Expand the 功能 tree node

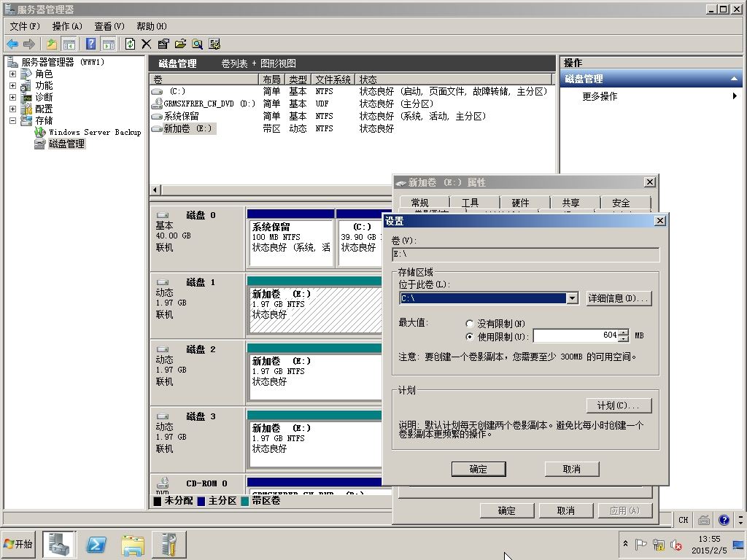tap(13, 86)
